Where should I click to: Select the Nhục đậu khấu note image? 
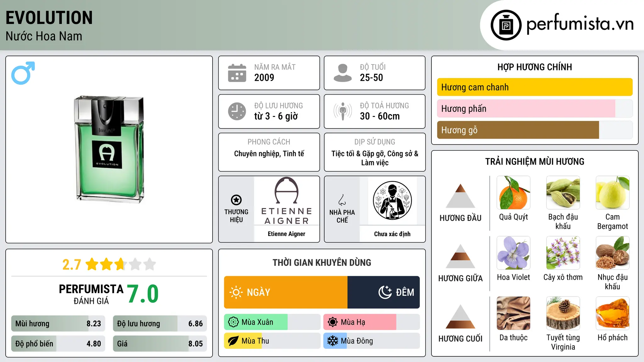pos(613,253)
